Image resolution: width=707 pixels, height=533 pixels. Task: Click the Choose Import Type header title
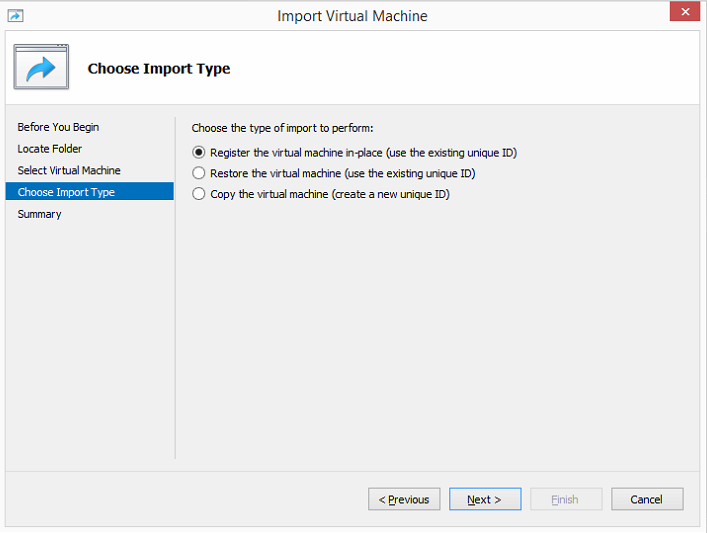(x=159, y=69)
